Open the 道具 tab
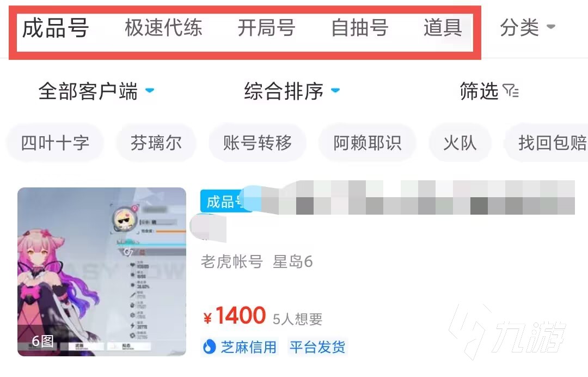 (443, 28)
